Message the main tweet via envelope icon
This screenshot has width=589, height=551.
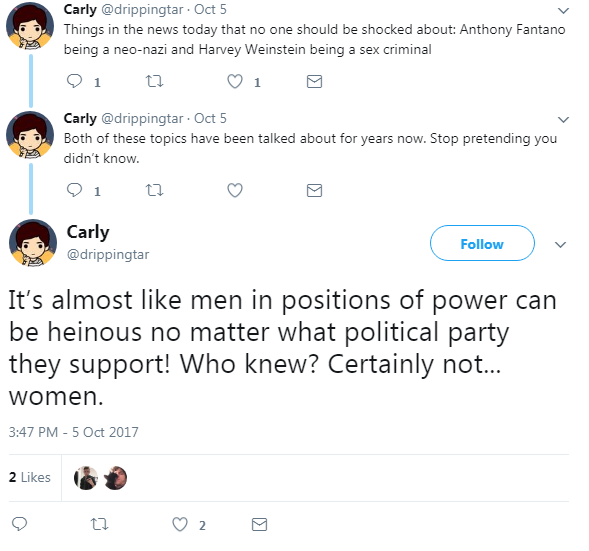pyautogui.click(x=259, y=524)
